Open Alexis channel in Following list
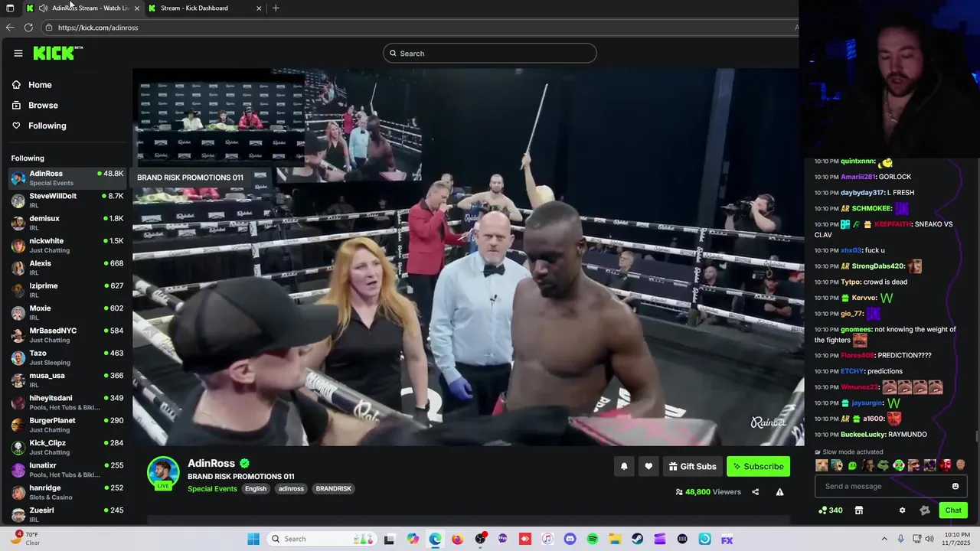Screen dimensions: 980x551 [x=67, y=268]
